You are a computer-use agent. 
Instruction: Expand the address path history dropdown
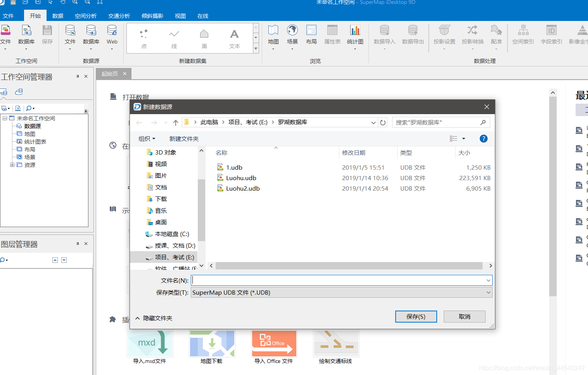tap(373, 123)
